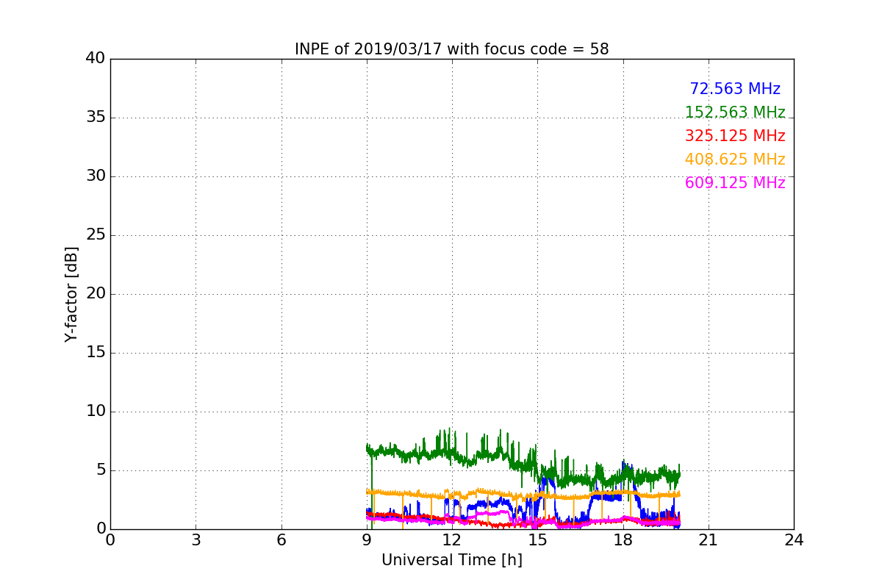Click the x-axis tick label 18
The image size is (882, 588).
click(623, 540)
